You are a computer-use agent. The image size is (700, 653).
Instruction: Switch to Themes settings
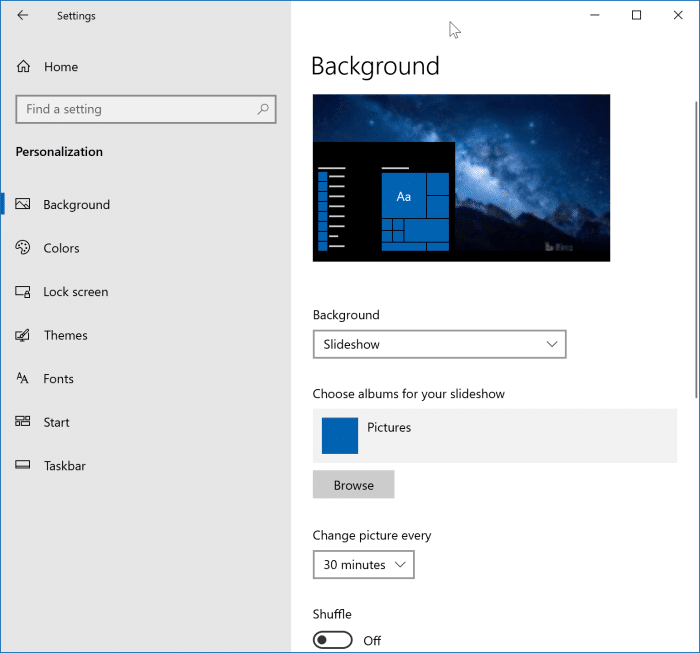[x=66, y=335]
